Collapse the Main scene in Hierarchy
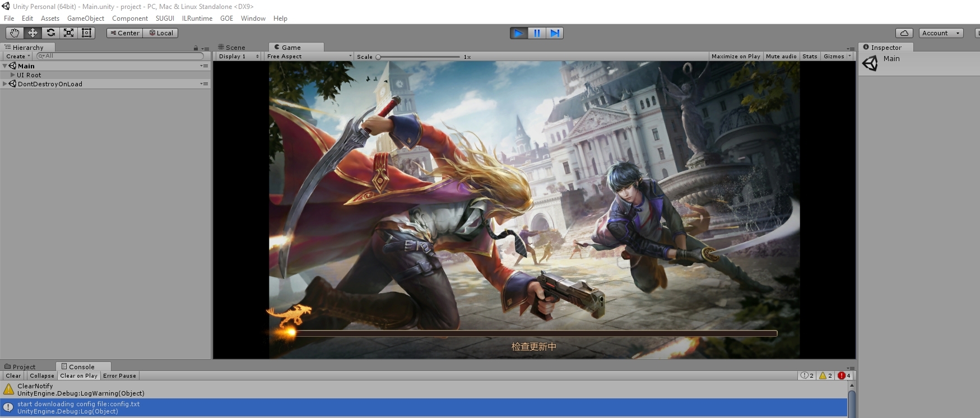 tap(4, 66)
